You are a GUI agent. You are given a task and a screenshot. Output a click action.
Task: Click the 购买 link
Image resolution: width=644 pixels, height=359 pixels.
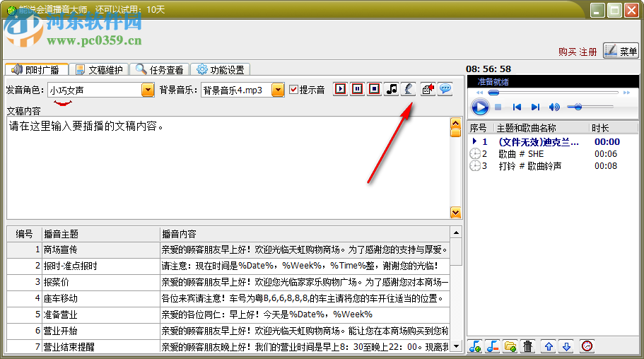(567, 52)
